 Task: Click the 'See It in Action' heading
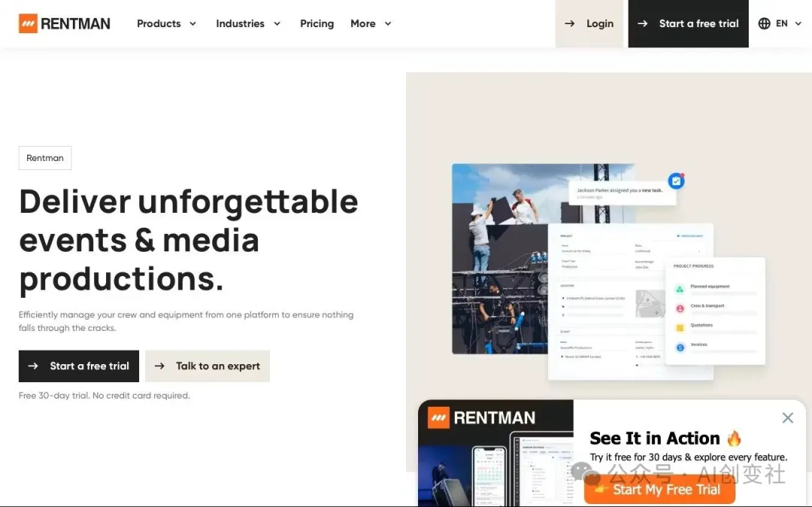click(655, 439)
